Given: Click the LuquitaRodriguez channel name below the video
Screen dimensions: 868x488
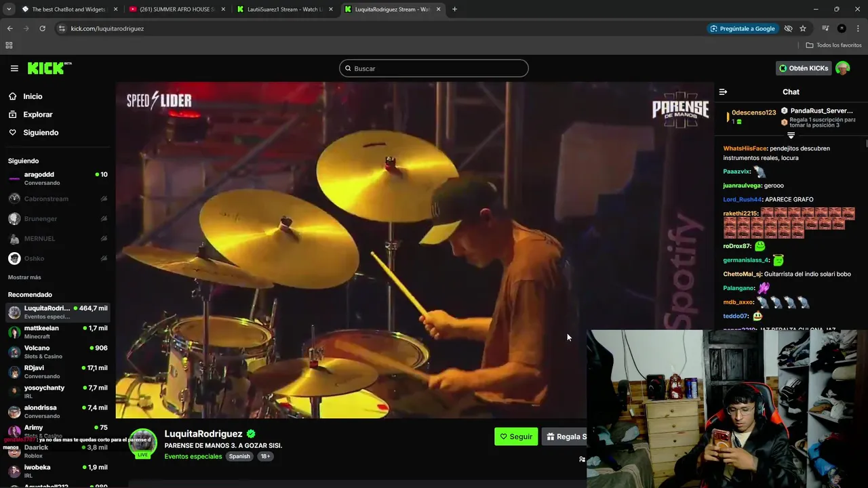Looking at the screenshot, I should click(203, 434).
